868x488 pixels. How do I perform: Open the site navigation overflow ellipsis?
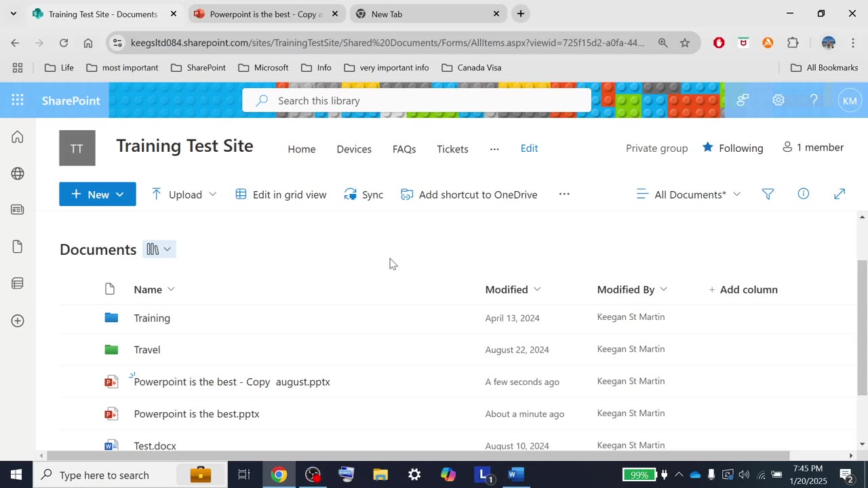point(494,148)
